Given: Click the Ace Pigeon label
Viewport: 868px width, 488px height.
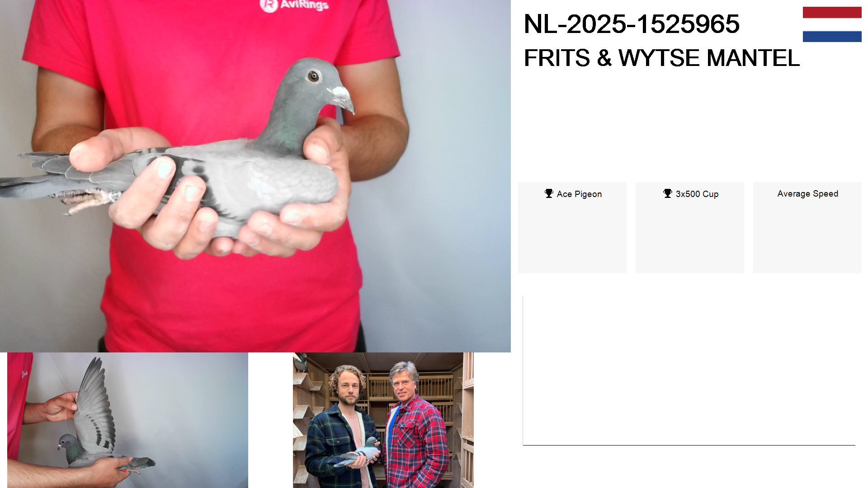Looking at the screenshot, I should 579,194.
